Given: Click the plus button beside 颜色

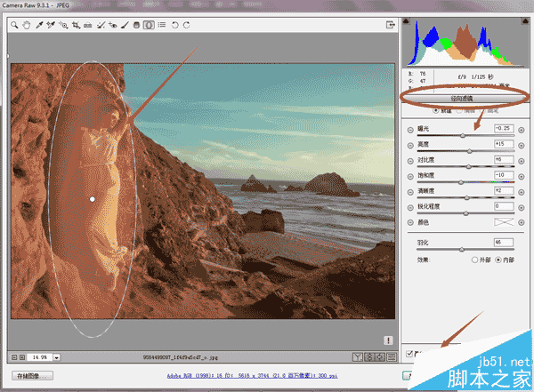Looking at the screenshot, I should coord(522,222).
